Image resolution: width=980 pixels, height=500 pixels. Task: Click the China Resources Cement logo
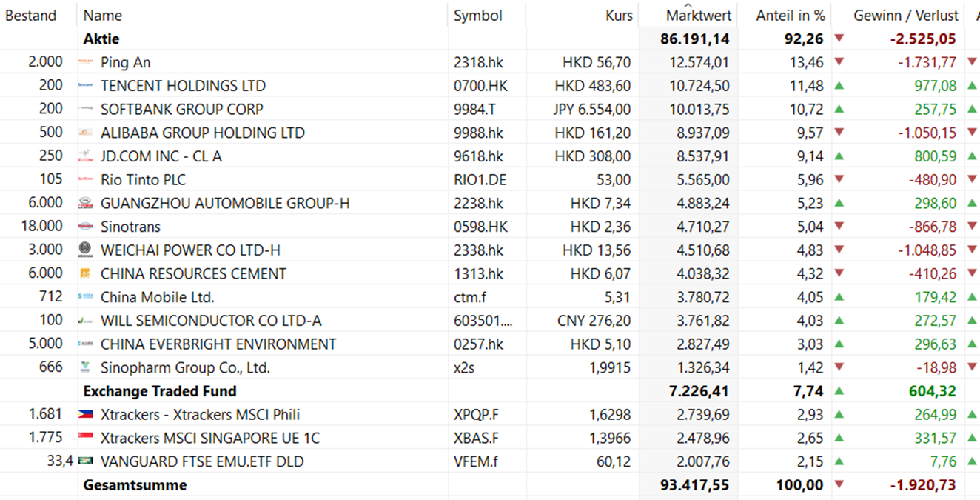click(x=85, y=274)
